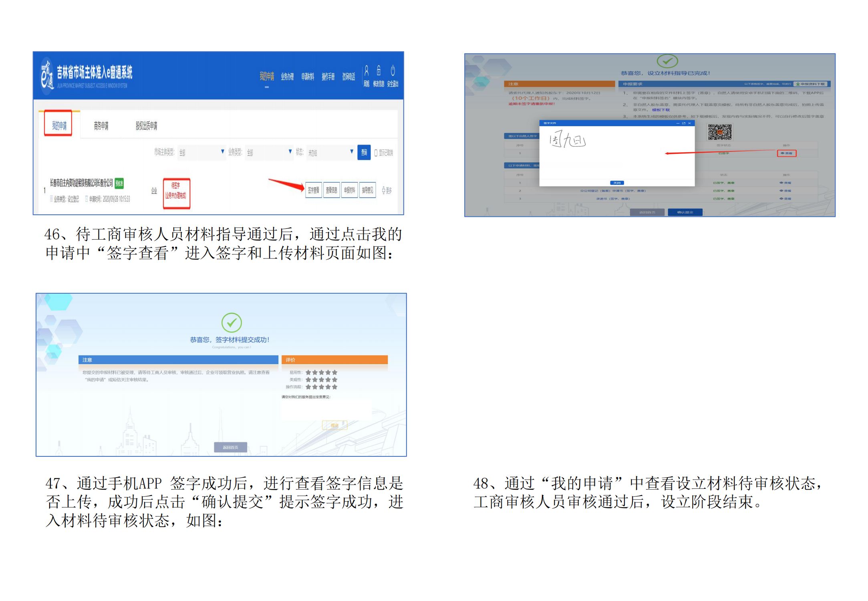View 承诺书 row via 查看
The image size is (868, 601).
pyautogui.click(x=785, y=199)
